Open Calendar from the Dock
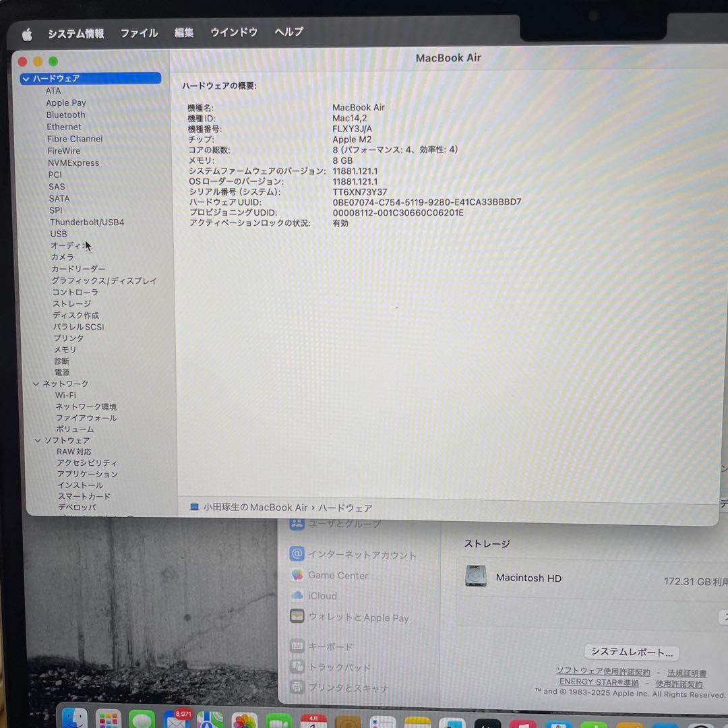Viewport: 728px width, 728px height. 313,720
